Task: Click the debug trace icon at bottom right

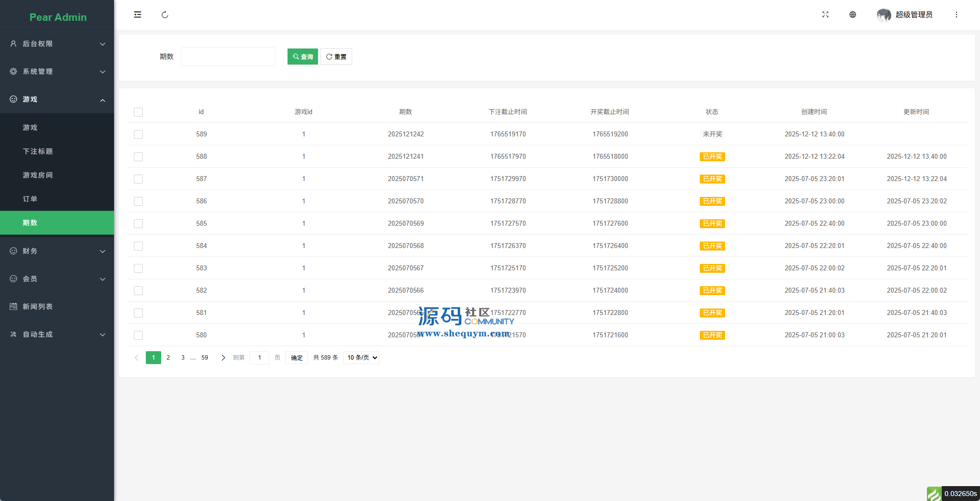Action: 934,494
